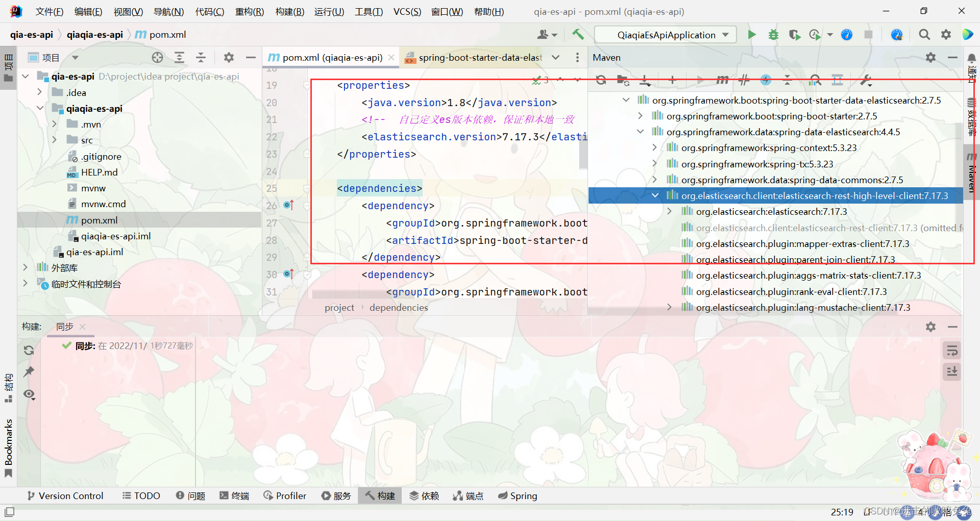The image size is (980, 521).
Task: Click the caret position 25:19 in status bar
Action: (842, 512)
